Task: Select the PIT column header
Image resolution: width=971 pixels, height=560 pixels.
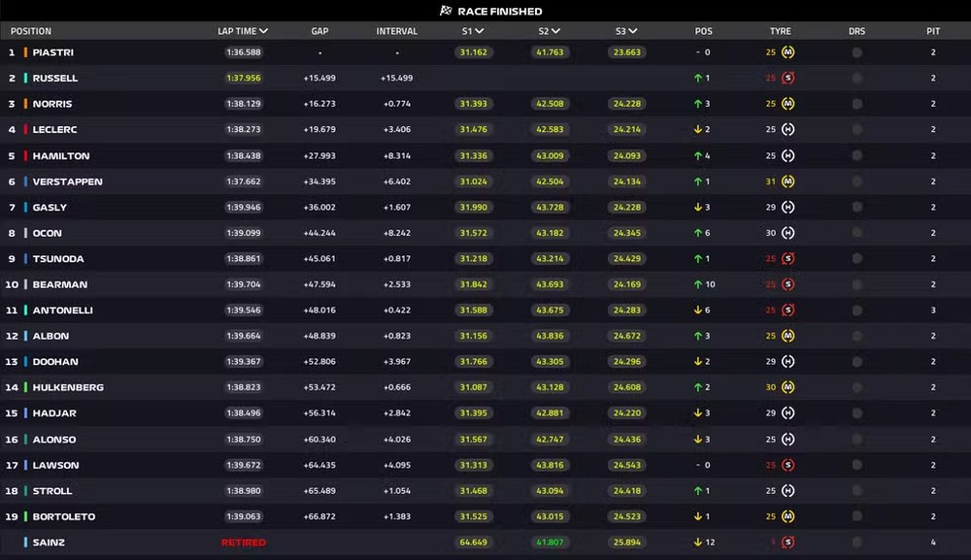Action: (x=932, y=30)
